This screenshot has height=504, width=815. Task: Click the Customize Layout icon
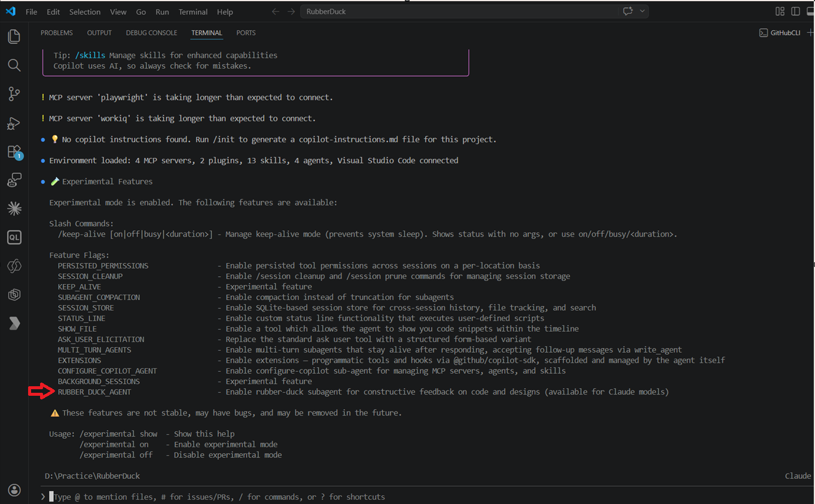(x=780, y=11)
